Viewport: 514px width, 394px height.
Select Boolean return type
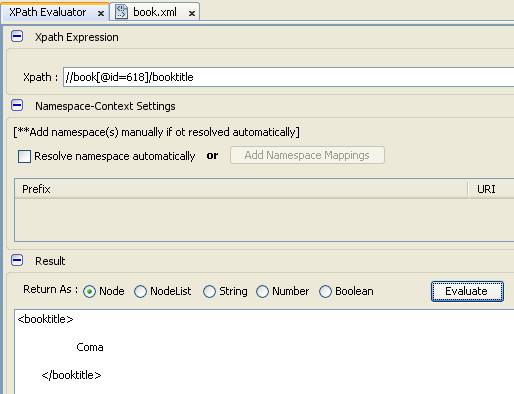pyautogui.click(x=325, y=291)
